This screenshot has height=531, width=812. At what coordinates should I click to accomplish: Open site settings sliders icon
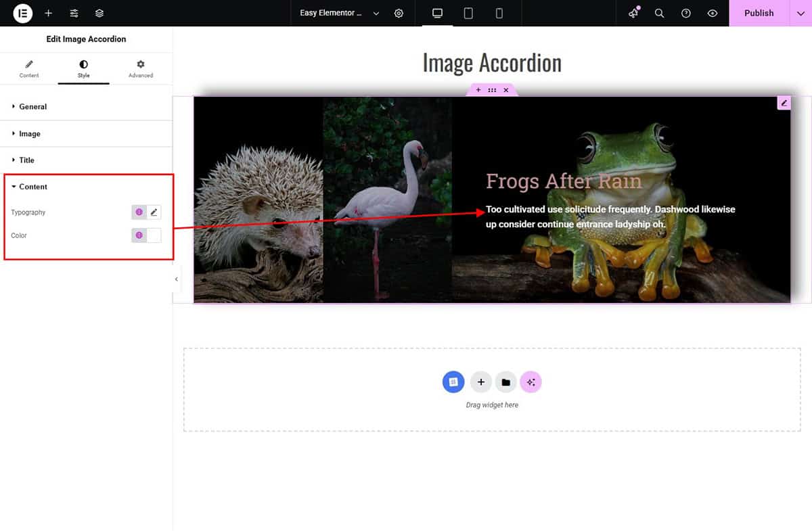point(74,13)
